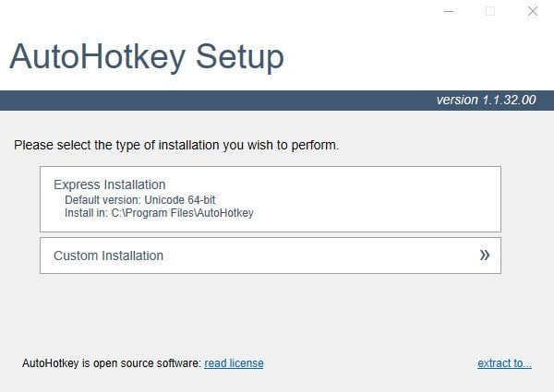Image resolution: width=554 pixels, height=392 pixels.
Task: Open Custom Installation options
Action: point(271,255)
